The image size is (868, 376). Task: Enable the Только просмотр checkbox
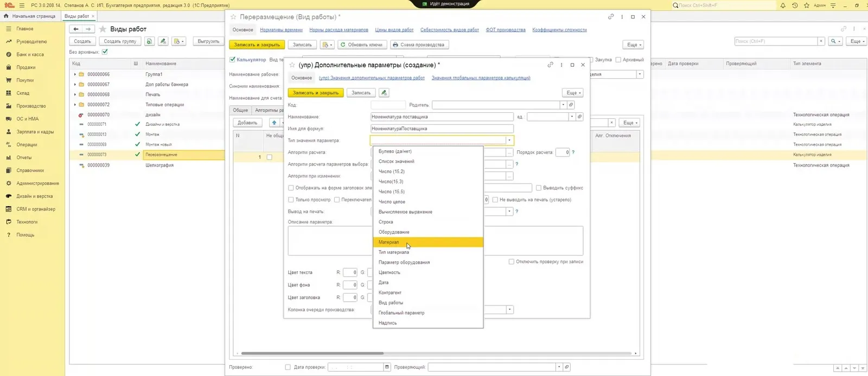click(291, 200)
